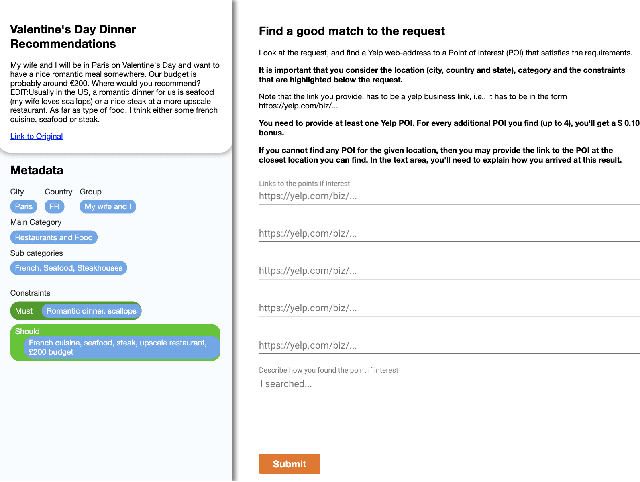Viewport: 640px width, 482px height.
Task: Click the 'Find a good match' heading
Action: [x=352, y=32]
